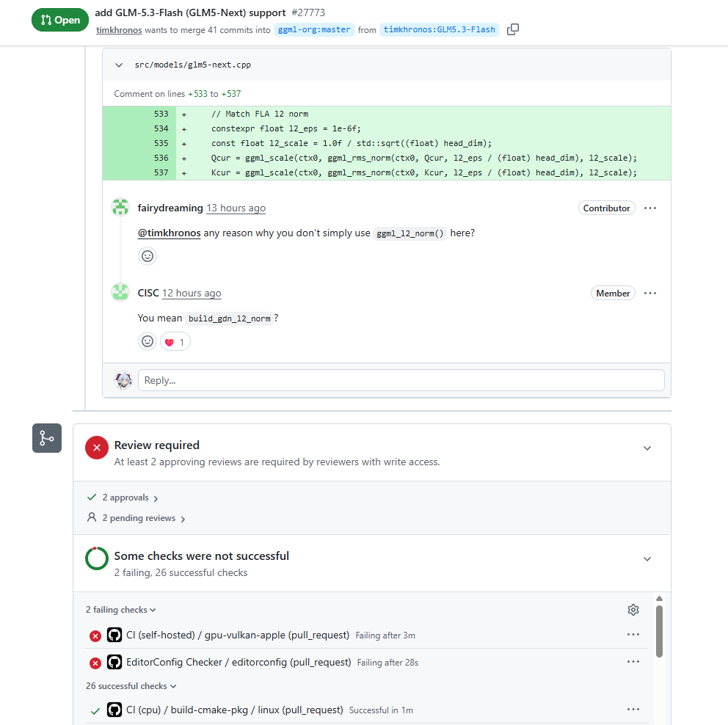
Task: Open checks settings gear
Action: [x=633, y=610]
